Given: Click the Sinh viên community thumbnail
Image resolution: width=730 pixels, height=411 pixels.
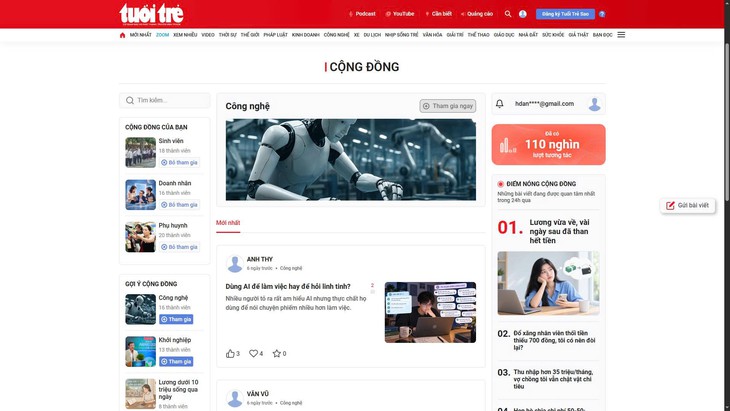Looking at the screenshot, I should [x=141, y=152].
